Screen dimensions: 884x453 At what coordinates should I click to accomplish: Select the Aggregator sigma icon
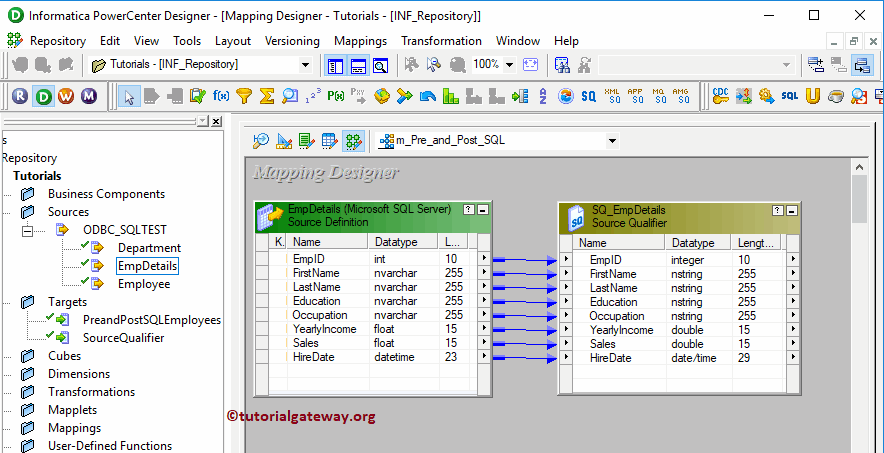(267, 96)
